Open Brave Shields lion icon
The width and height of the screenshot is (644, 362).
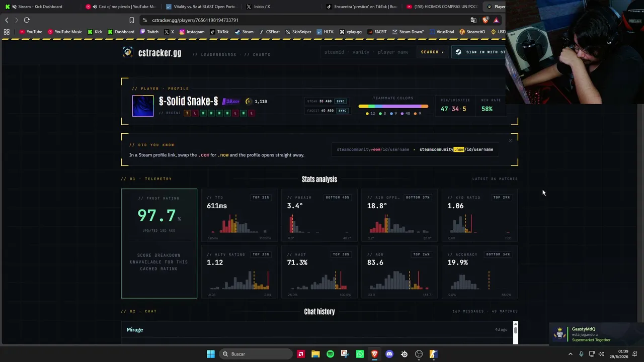click(485, 20)
